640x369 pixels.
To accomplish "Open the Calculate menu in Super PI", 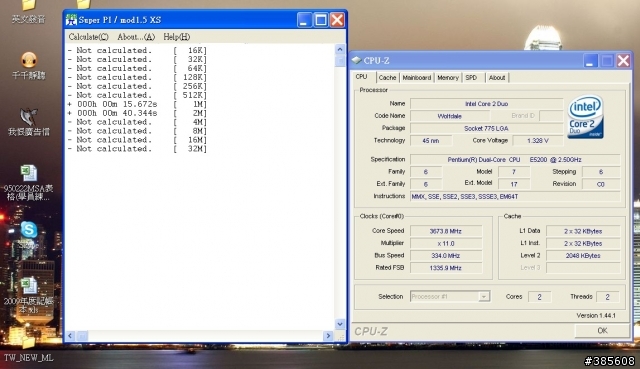I will coord(89,37).
